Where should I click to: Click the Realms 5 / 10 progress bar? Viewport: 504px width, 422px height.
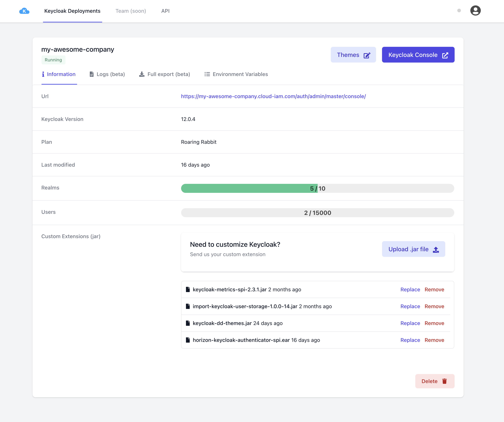[317, 188]
